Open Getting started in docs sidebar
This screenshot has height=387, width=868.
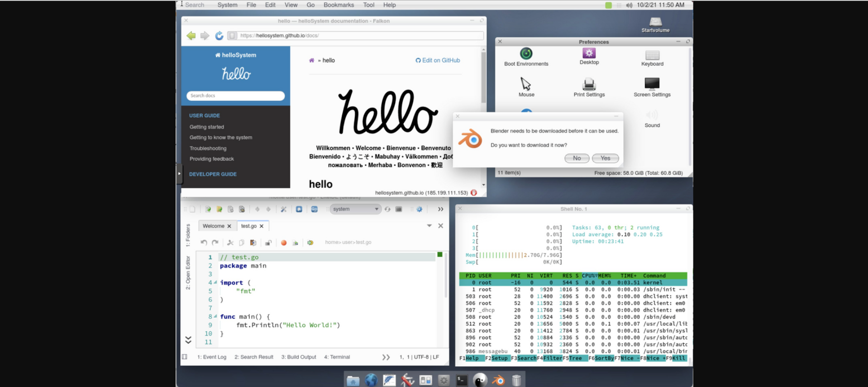(x=207, y=127)
